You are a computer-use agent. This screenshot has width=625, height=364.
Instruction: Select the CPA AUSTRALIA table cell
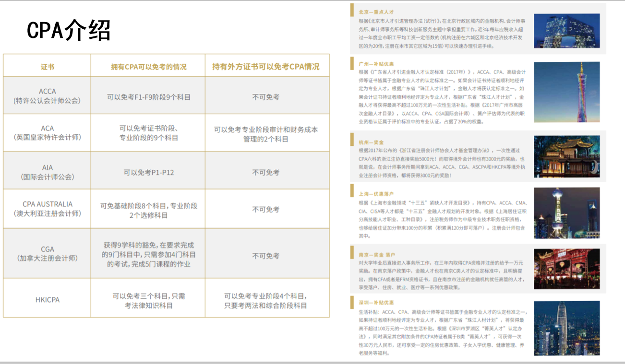click(x=47, y=208)
